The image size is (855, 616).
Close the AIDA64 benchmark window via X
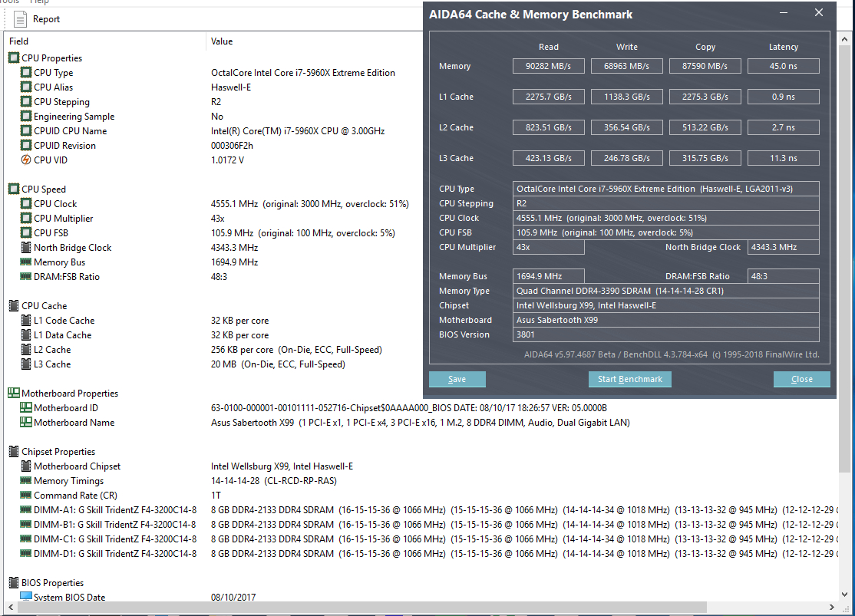click(x=819, y=12)
